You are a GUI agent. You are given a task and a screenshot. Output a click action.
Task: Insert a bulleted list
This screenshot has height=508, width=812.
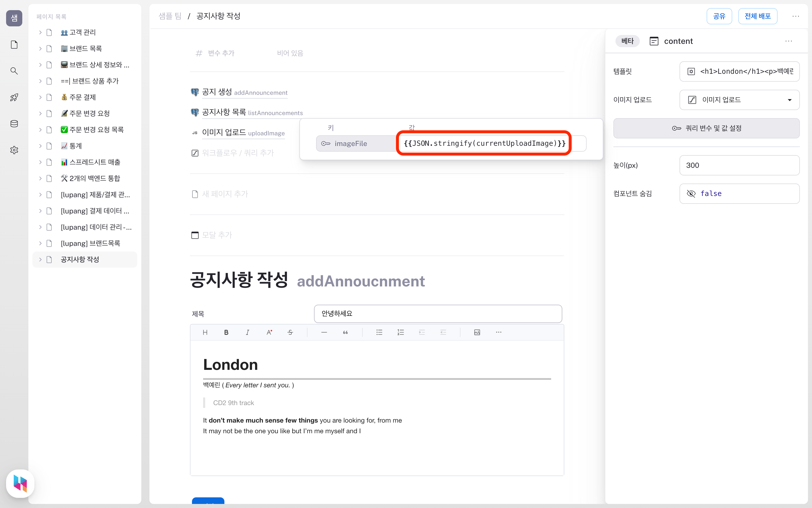point(379,332)
